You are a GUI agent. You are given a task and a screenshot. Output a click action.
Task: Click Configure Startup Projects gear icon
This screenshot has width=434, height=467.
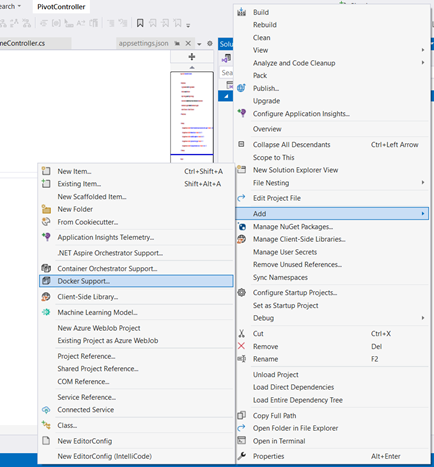[x=241, y=293]
